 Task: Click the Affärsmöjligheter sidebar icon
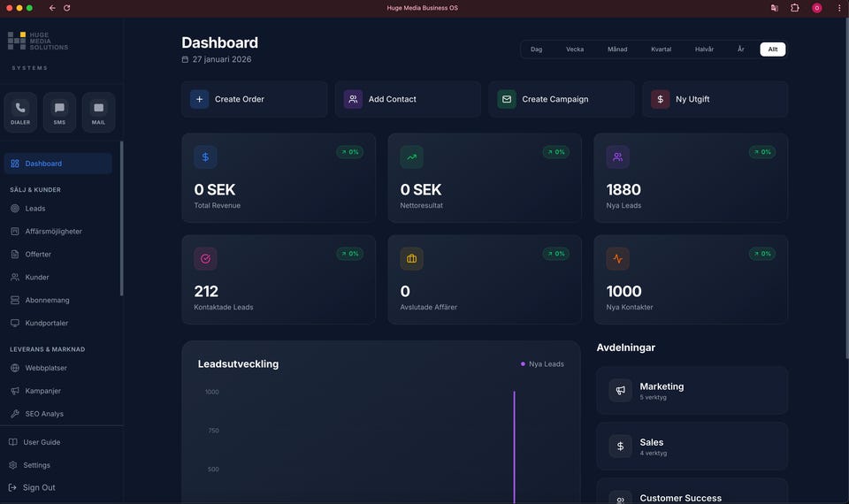(15, 231)
